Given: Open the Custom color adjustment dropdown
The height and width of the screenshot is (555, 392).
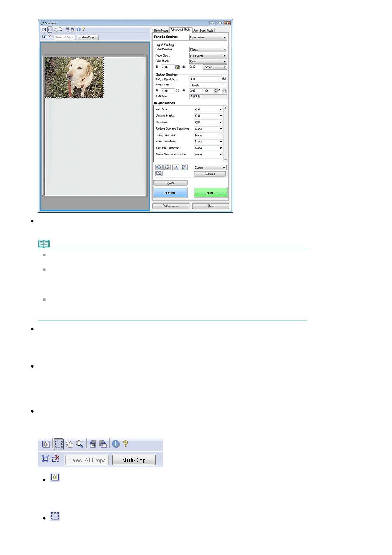Looking at the screenshot, I should click(x=210, y=168).
